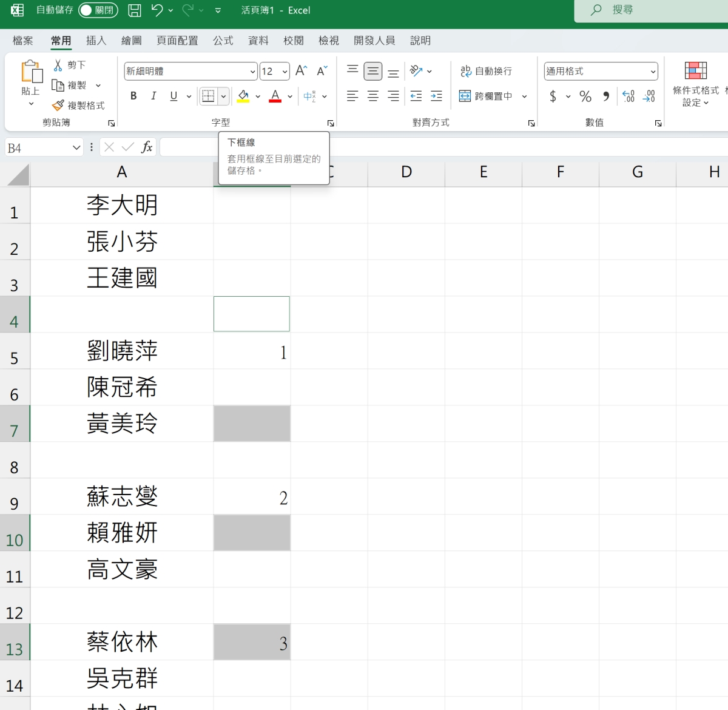Viewport: 728px width, 710px height.
Task: Open the 插入 ribbon tab
Action: point(96,41)
